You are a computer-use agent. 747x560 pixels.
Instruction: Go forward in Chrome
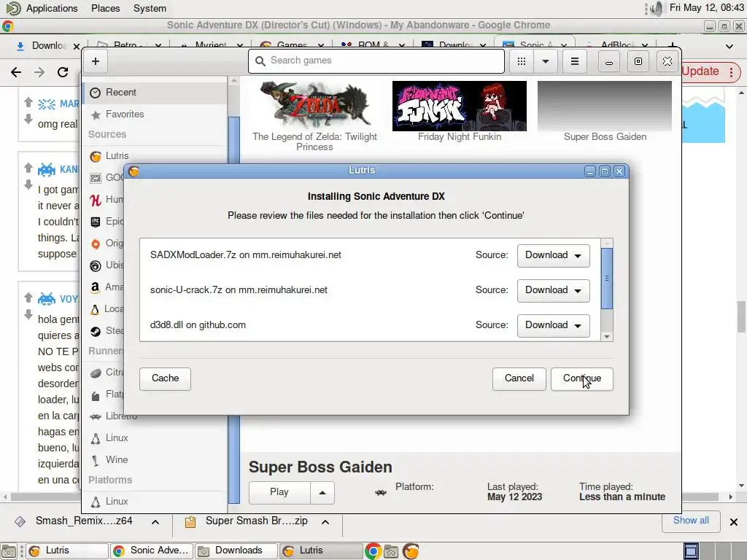39,72
